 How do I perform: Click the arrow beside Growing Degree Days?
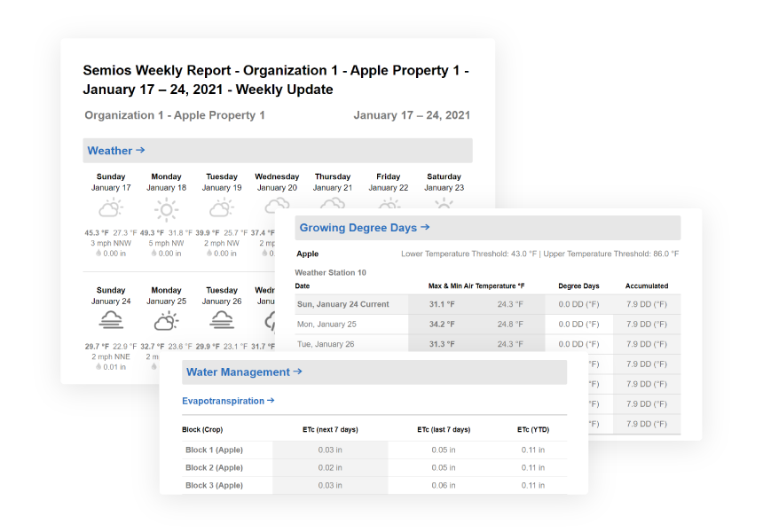click(x=425, y=227)
